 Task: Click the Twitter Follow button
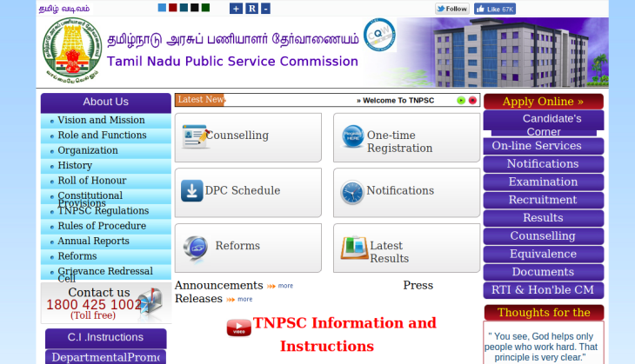pos(452,9)
